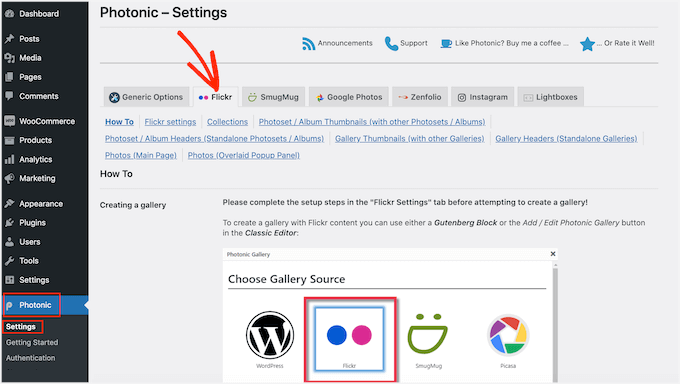Open the Flickr settings link
The image size is (680, 384).
[x=170, y=122]
